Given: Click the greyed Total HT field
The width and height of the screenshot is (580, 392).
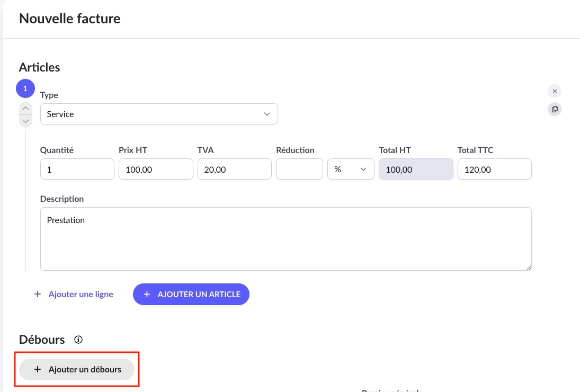Looking at the screenshot, I should click(416, 169).
